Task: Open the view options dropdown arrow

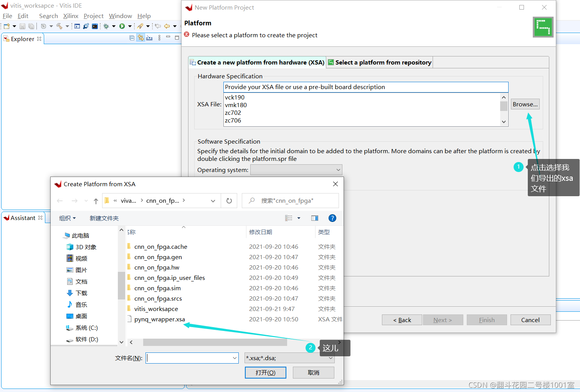Action: coord(299,218)
